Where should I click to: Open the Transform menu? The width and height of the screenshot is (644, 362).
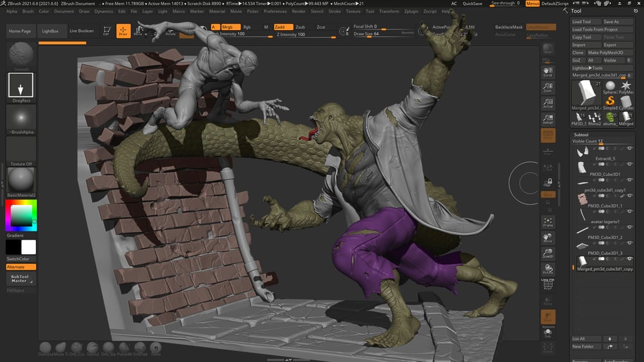[389, 12]
